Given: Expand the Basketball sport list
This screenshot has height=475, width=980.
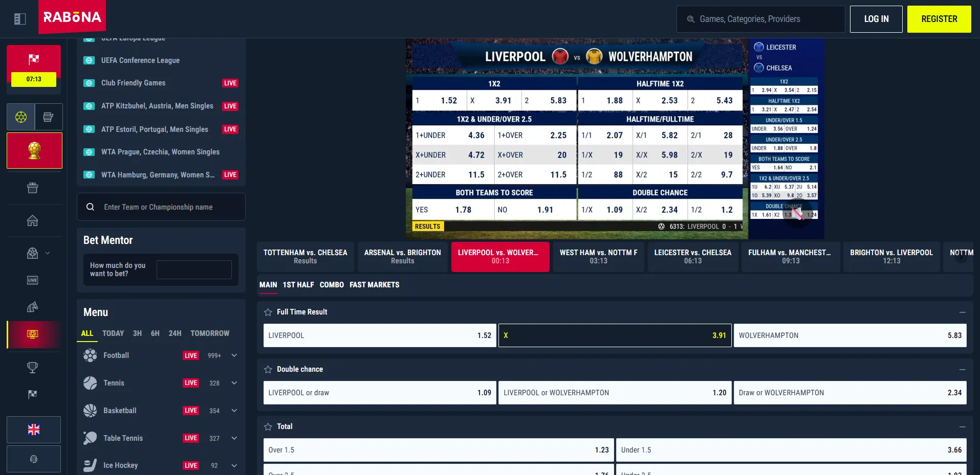Looking at the screenshot, I should 234,411.
